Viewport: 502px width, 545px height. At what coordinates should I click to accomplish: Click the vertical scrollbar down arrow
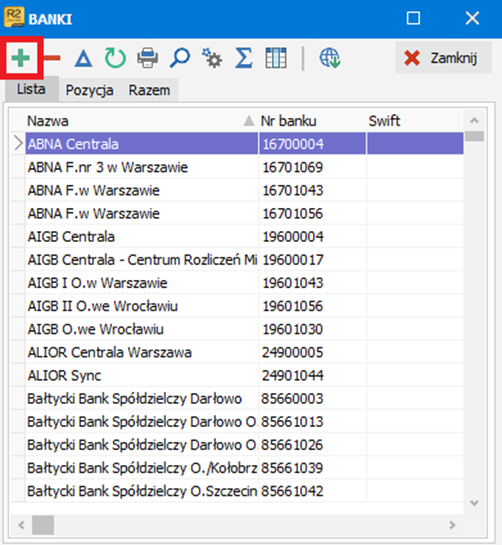(x=474, y=503)
